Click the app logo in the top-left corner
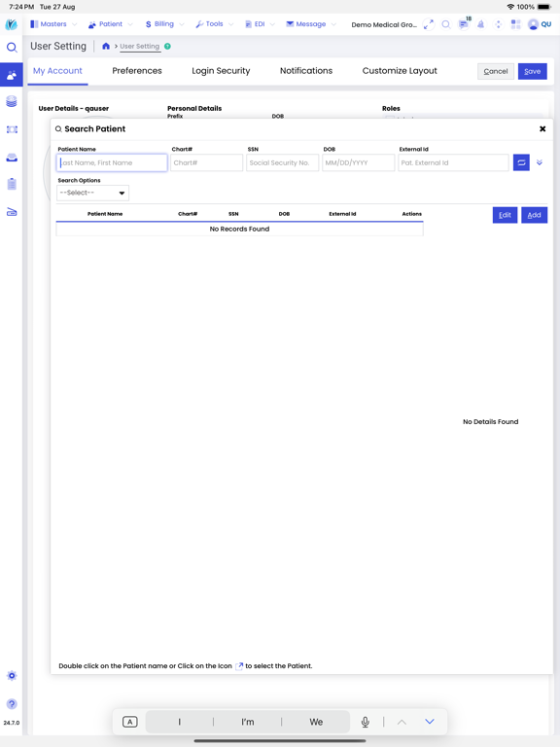 point(12,23)
